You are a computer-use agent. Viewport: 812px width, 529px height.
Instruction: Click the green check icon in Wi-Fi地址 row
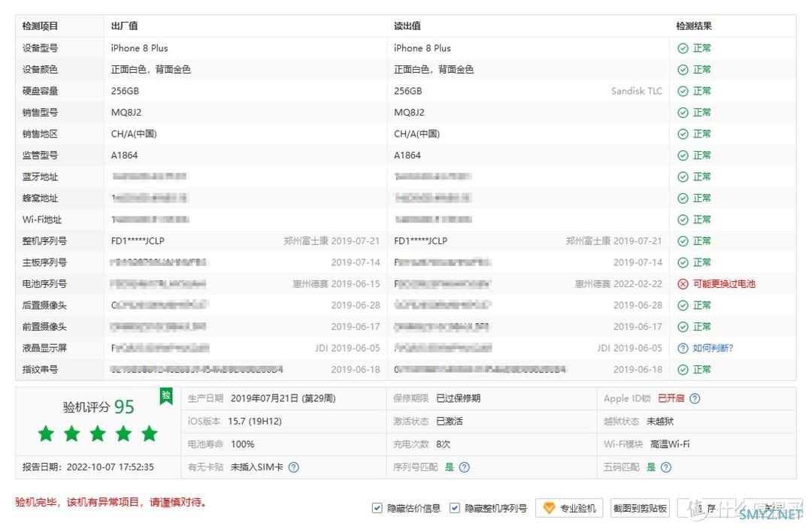click(683, 219)
